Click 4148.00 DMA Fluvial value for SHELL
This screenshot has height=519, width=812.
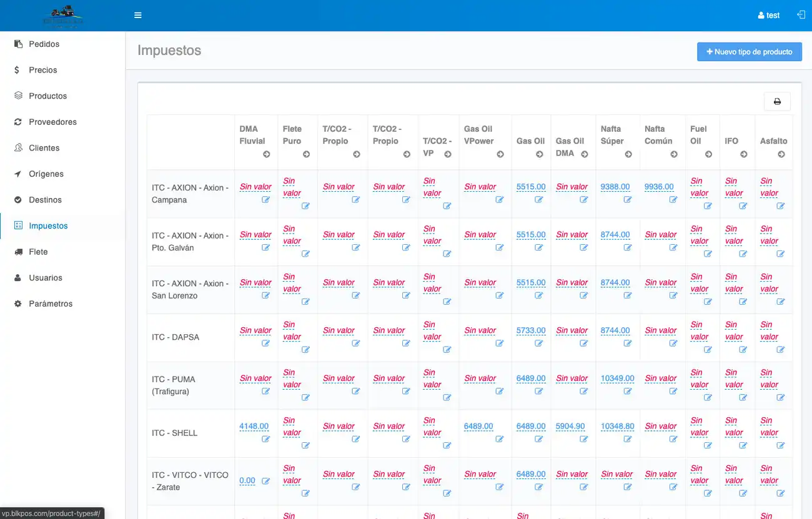coord(254,427)
